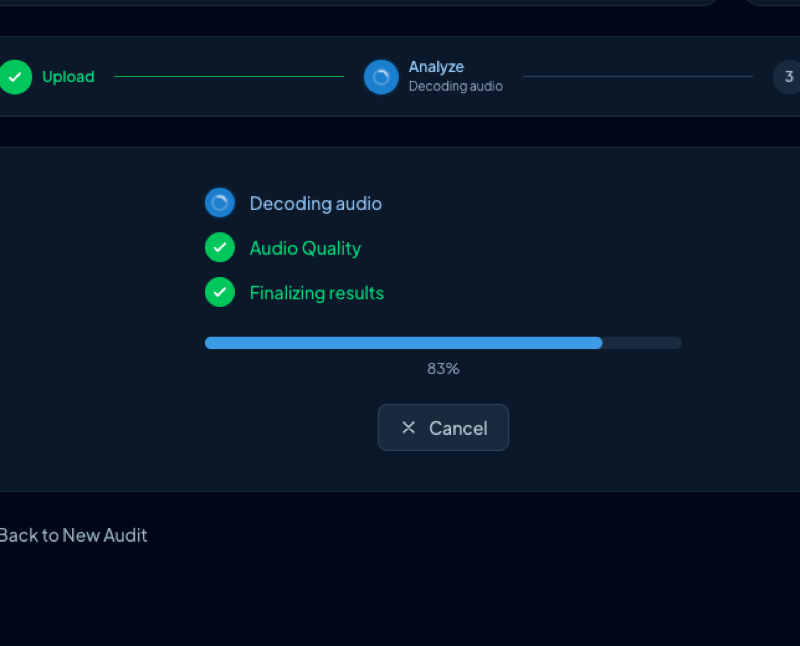This screenshot has height=646, width=800.
Task: Click the 83% percentage label
Action: [443, 368]
